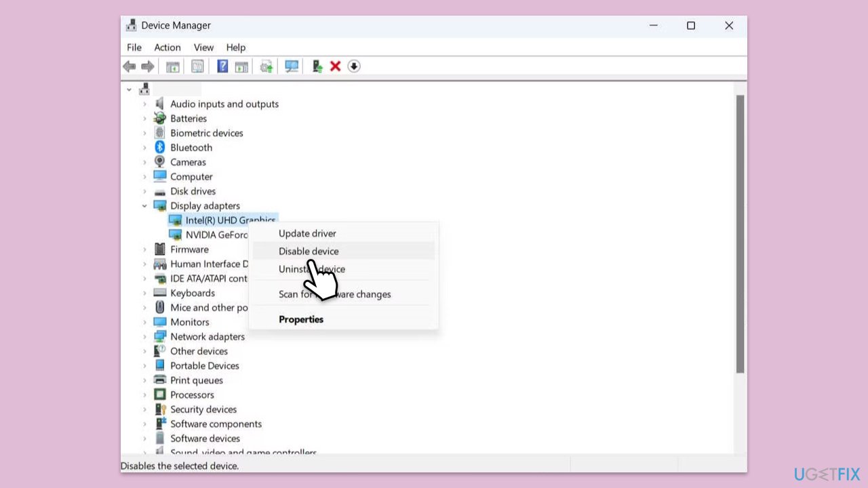Click the Forward navigation arrow icon
The image size is (868, 488).
[x=148, y=66]
